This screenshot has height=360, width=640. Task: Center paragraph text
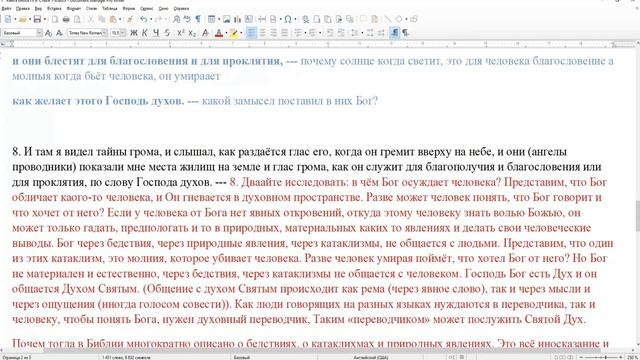262,33
